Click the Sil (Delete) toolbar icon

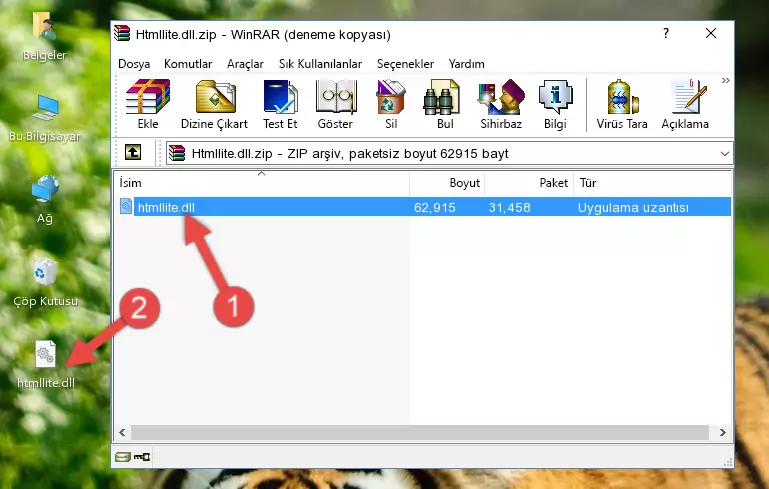pos(391,104)
